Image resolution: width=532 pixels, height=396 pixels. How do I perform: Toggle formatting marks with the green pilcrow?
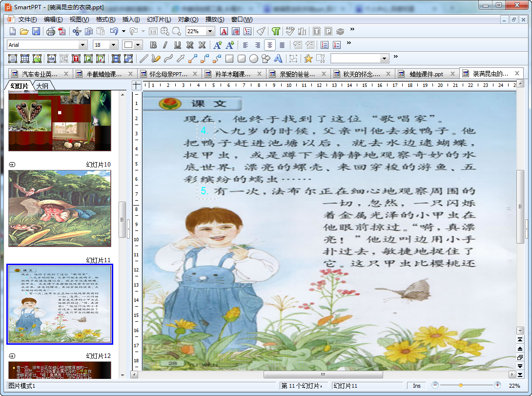[276, 32]
